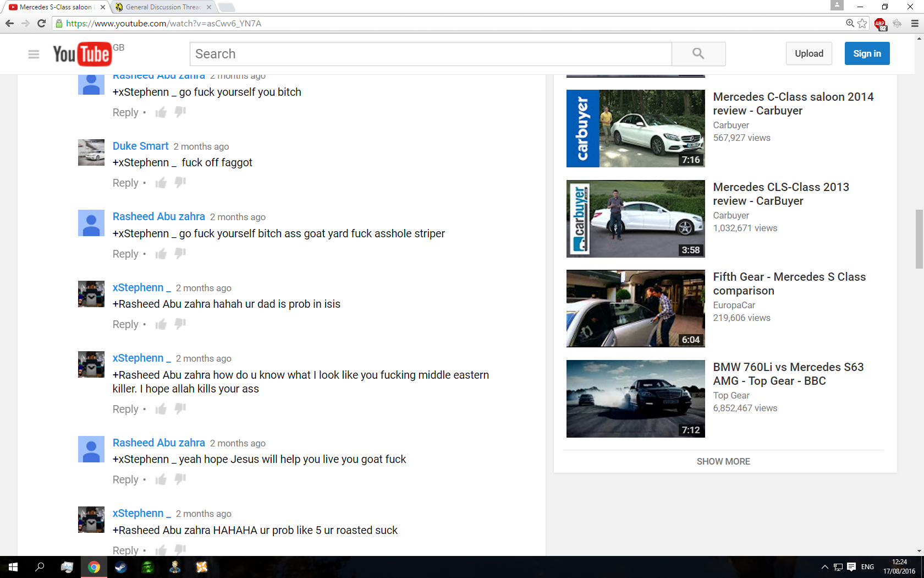Reply to Duke Smart's comment
This screenshot has height=578, width=924.
click(x=125, y=183)
